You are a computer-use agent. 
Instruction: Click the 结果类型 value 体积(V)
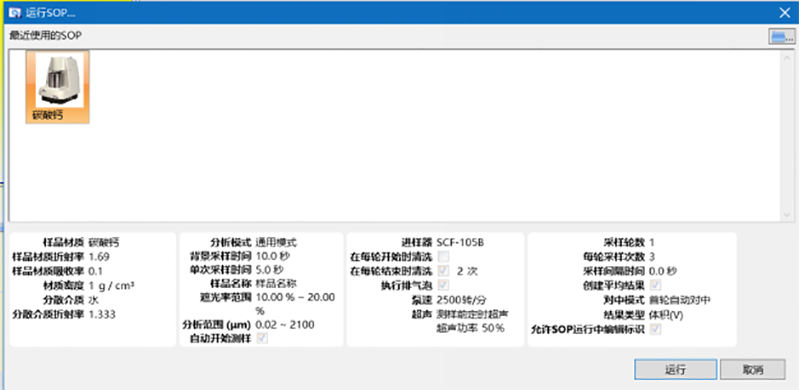tap(666, 315)
